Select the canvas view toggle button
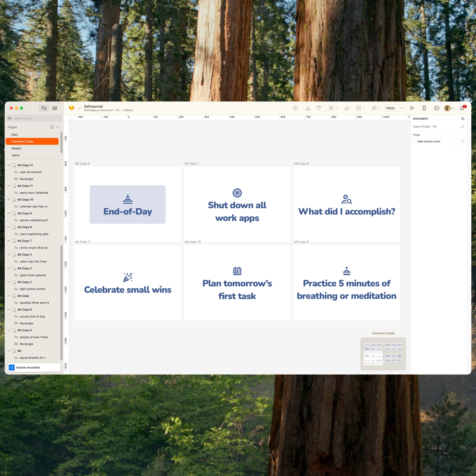 point(44,108)
